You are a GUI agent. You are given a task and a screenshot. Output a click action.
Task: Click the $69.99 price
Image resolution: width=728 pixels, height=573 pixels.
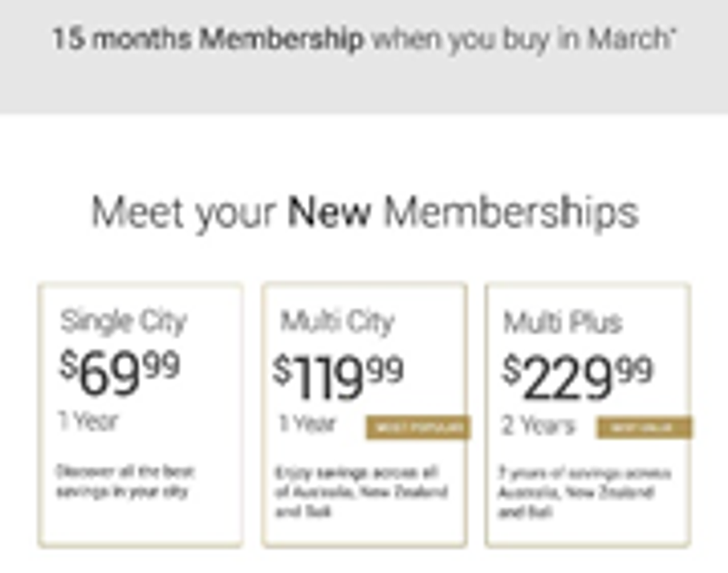coord(120,372)
